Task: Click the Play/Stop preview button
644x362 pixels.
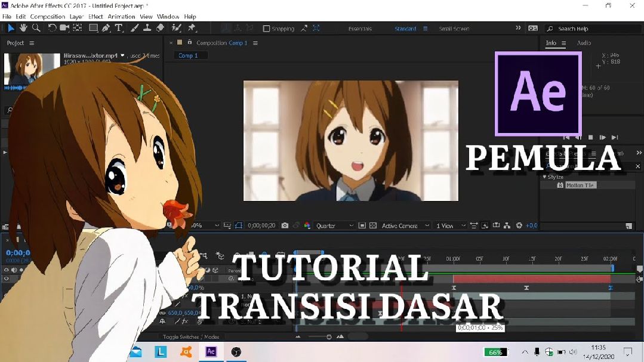Action: (x=591, y=138)
